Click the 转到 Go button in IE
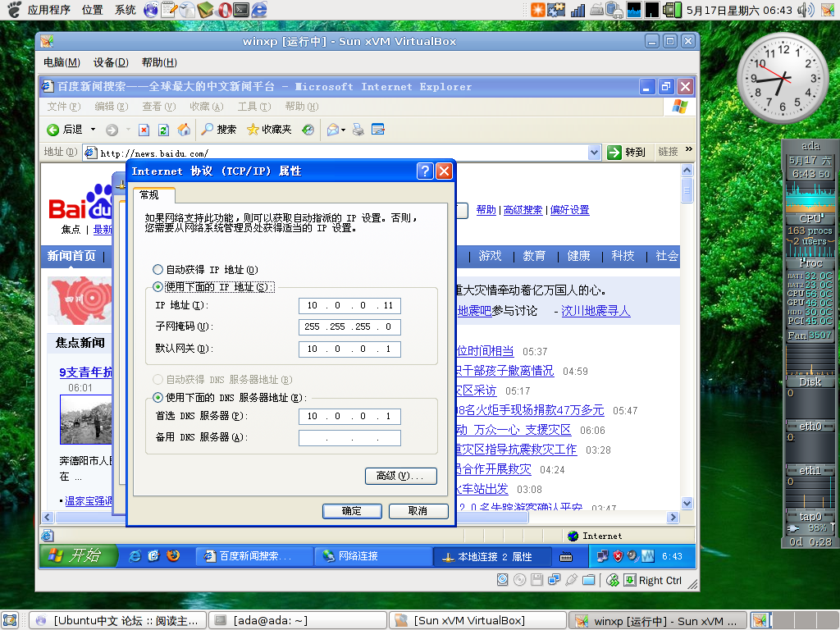 click(628, 152)
